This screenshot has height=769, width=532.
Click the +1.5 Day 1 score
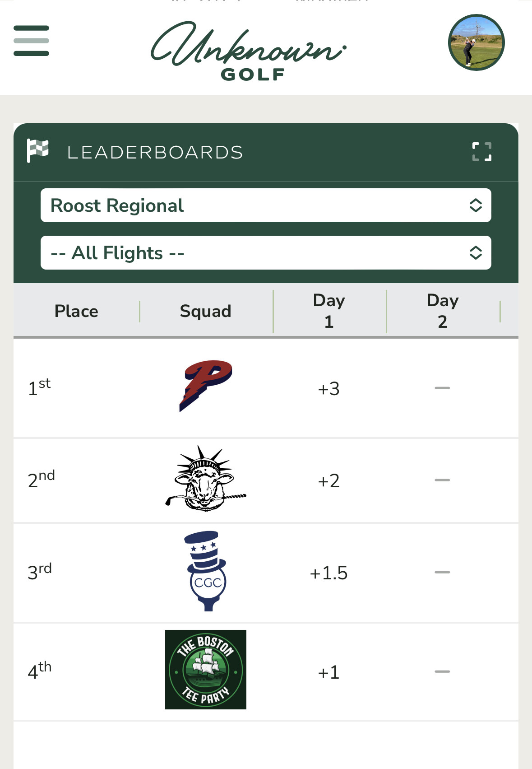click(328, 573)
